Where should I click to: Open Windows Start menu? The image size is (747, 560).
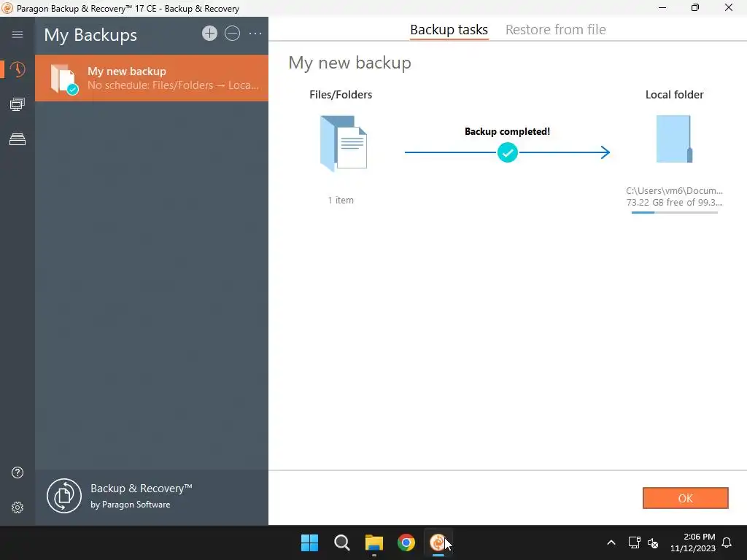click(309, 542)
